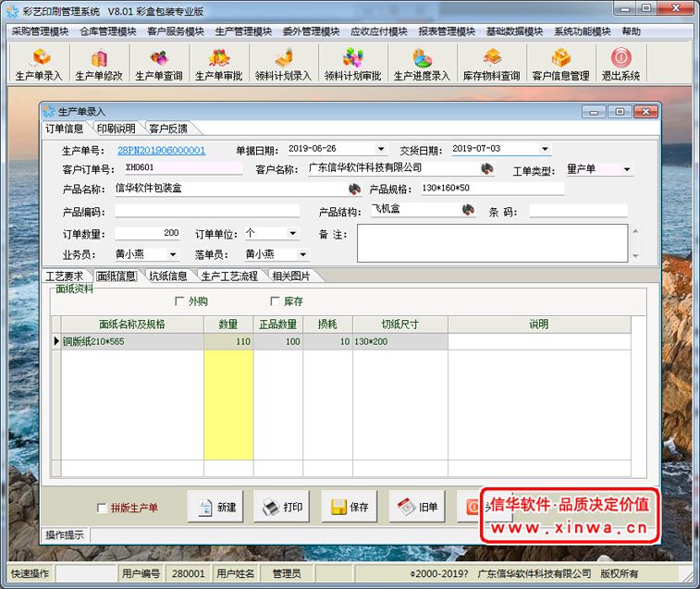The image size is (700, 589).
Task: Open 仓库管理模块 menu
Action: point(108,31)
